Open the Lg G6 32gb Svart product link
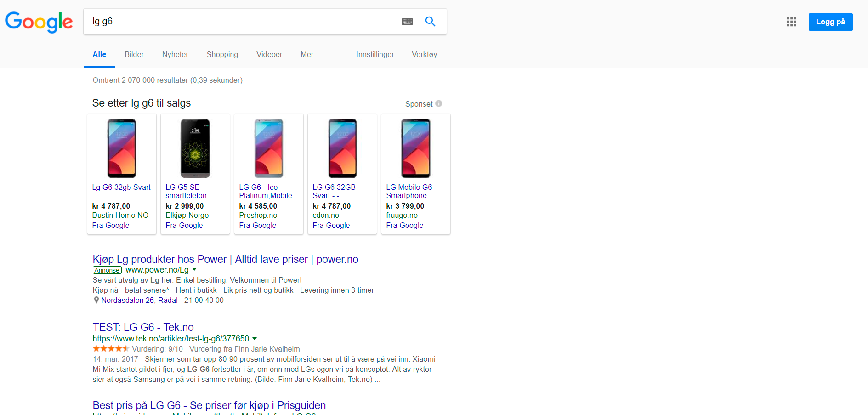 click(x=121, y=187)
